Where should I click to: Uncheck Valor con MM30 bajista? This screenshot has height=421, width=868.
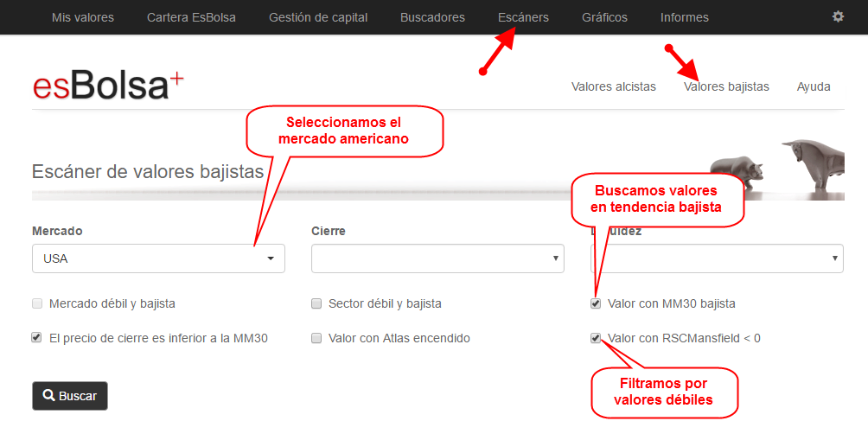[596, 303]
